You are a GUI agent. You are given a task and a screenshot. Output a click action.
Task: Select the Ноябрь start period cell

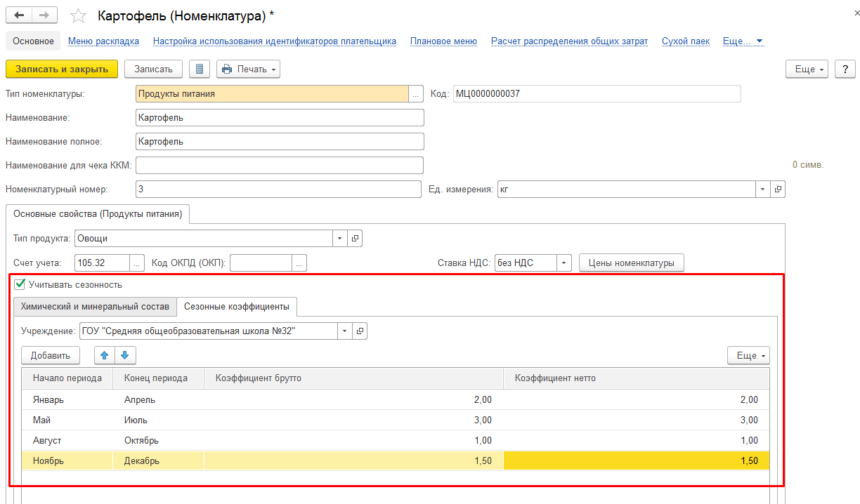67,460
